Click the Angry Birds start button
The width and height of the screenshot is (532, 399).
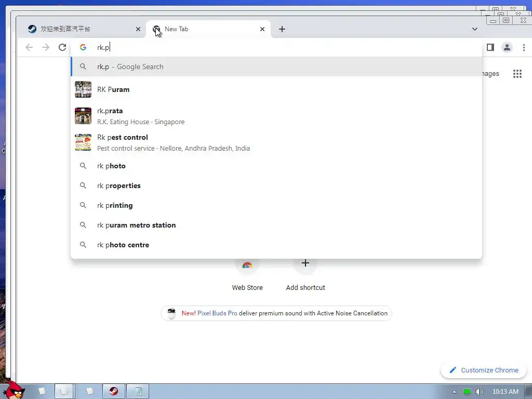[x=14, y=390]
